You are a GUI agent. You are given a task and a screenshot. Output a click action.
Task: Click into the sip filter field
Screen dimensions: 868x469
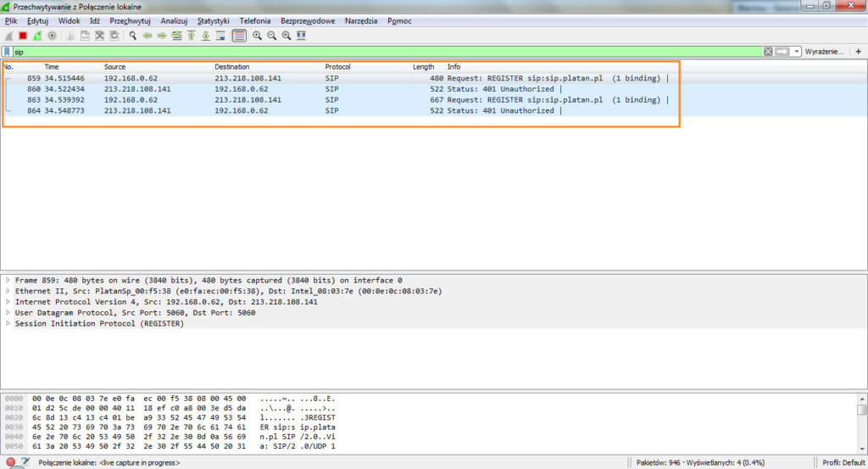coord(387,52)
